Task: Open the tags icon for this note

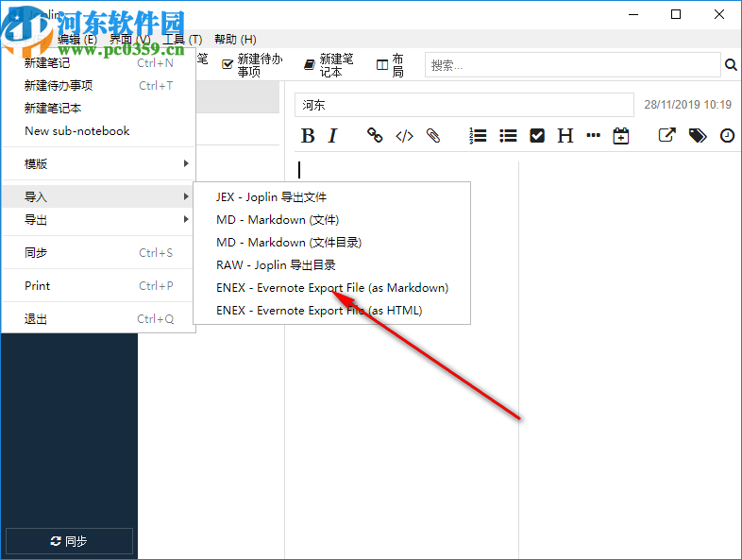Action: click(x=698, y=136)
